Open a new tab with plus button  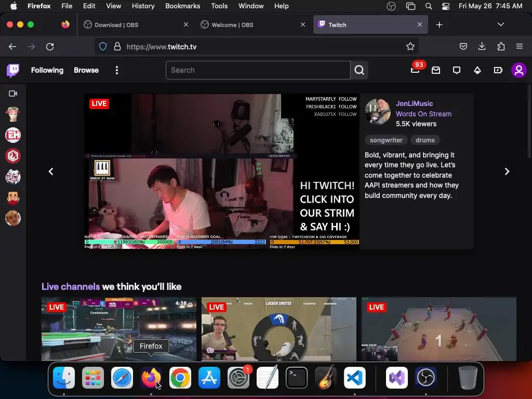[x=440, y=25]
